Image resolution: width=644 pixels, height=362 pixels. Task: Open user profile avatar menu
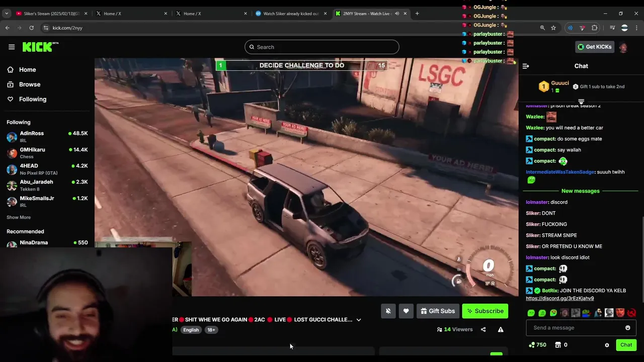623,47
